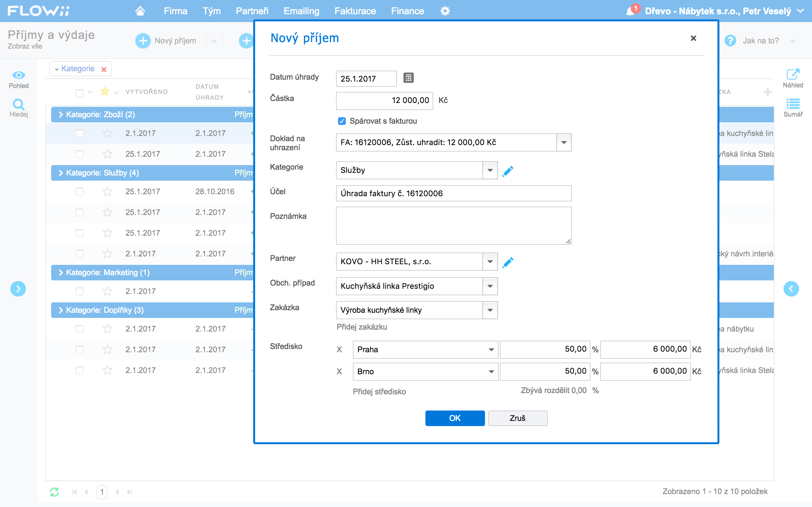This screenshot has width=812, height=507.
Task: Expand left panel with round arrow button
Action: (18, 289)
